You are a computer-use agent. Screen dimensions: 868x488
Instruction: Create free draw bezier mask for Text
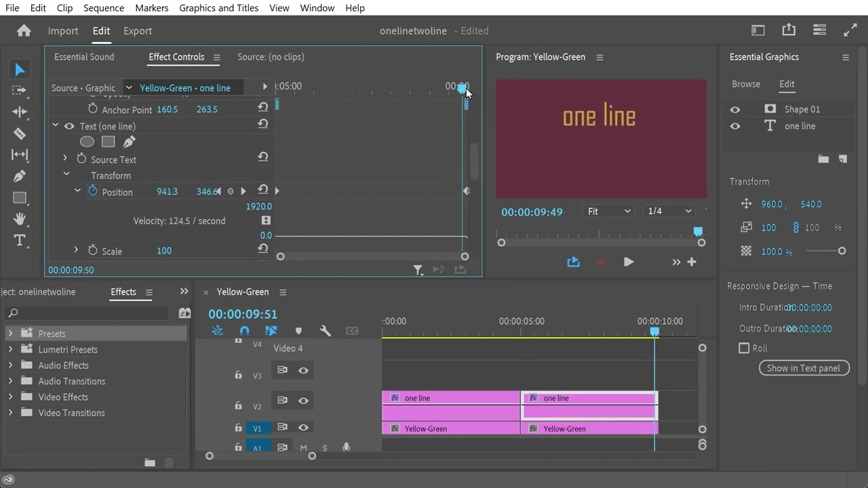[129, 142]
